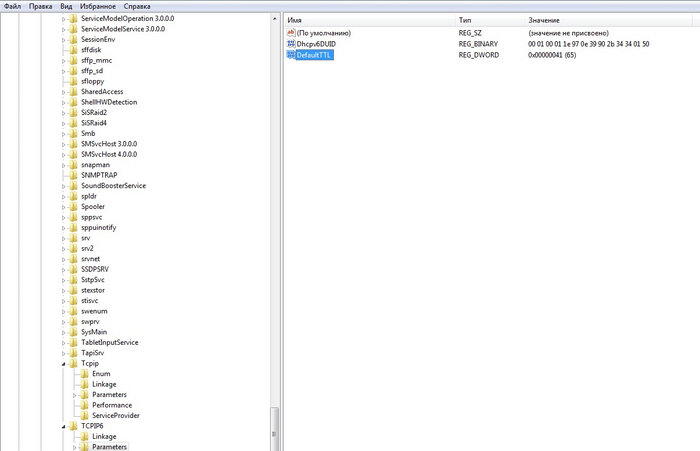
Task: Click the DefaultTTL DWORD value icon
Action: 291,55
